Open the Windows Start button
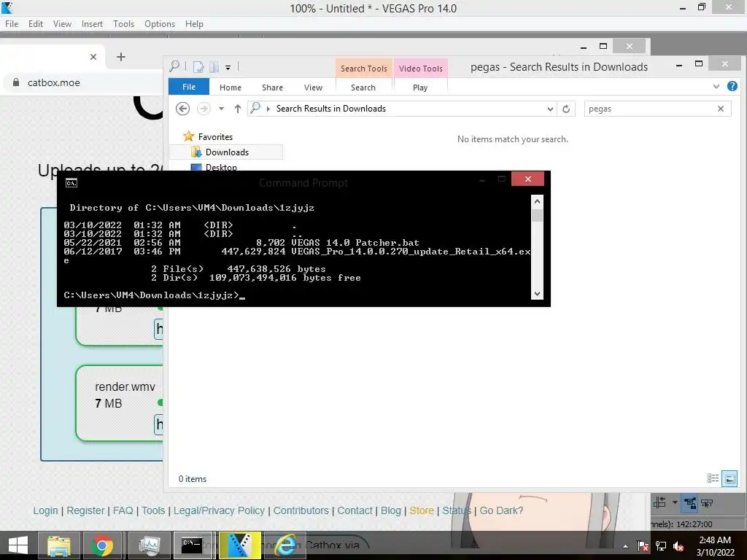This screenshot has height=560, width=747. [18, 545]
